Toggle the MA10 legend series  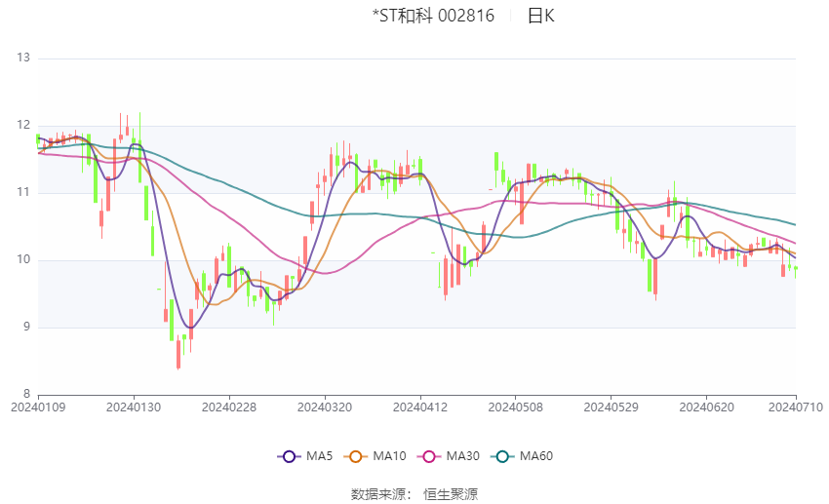(x=375, y=456)
